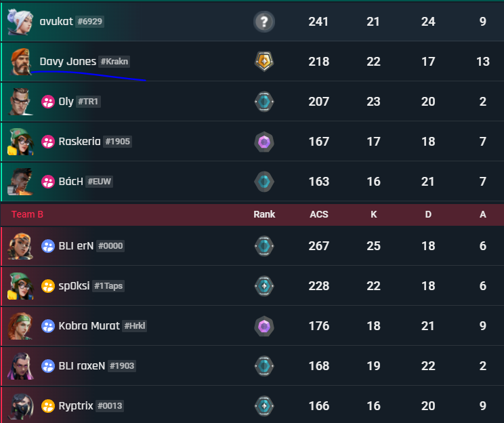Screen dimensions: 504x423
Task: Open Davy Jones' Brimstone agent portrait
Action: coord(20,62)
